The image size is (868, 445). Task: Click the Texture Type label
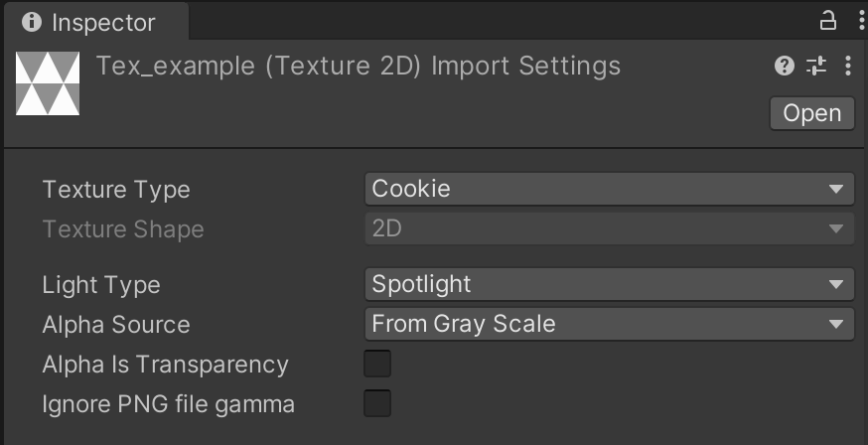coord(116,190)
